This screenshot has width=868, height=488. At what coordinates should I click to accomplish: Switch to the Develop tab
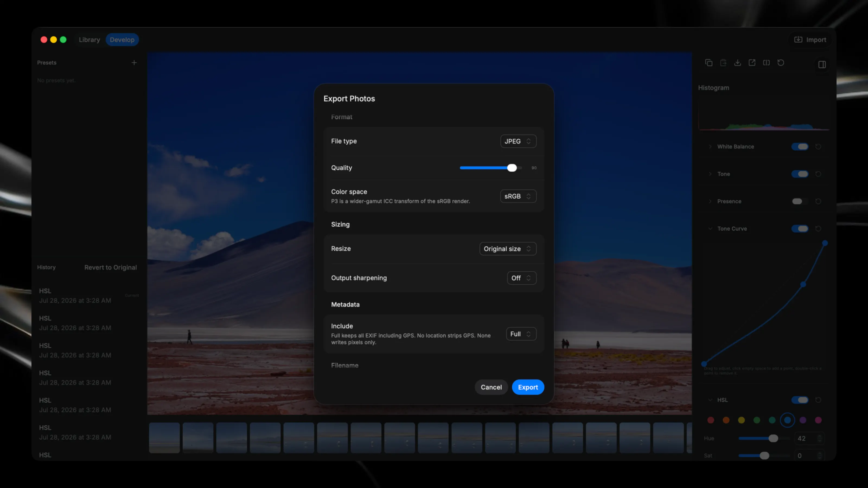click(122, 40)
